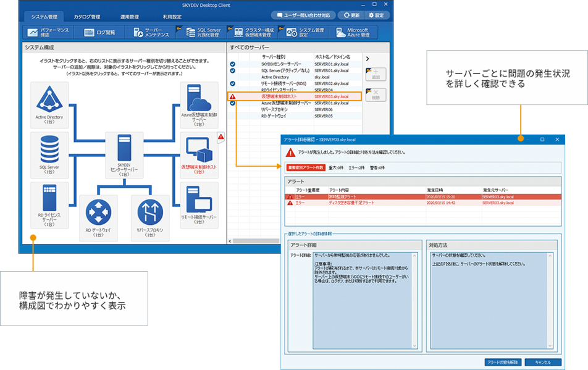Image resolution: width=588 pixels, height=370 pixels.
Task: Select the リモート接続サーバー illustration
Action: pos(199,205)
